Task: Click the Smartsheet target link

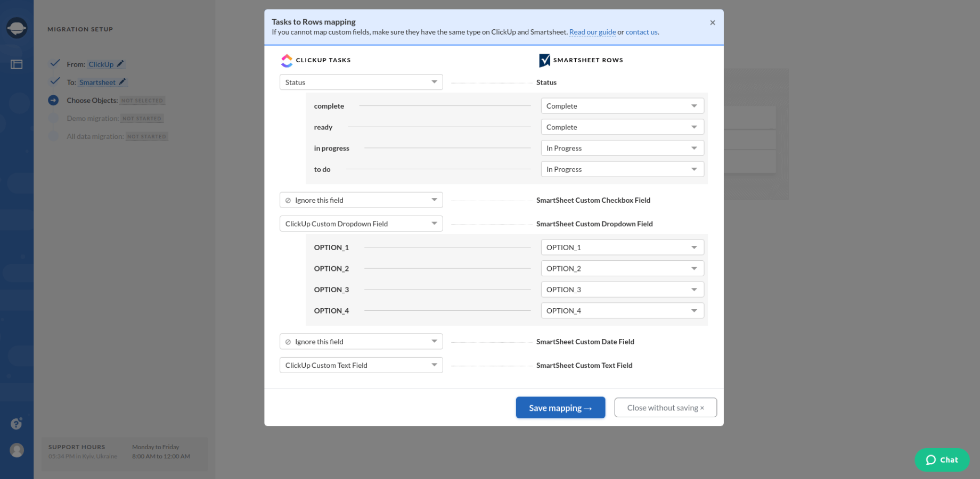Action: pos(97,82)
